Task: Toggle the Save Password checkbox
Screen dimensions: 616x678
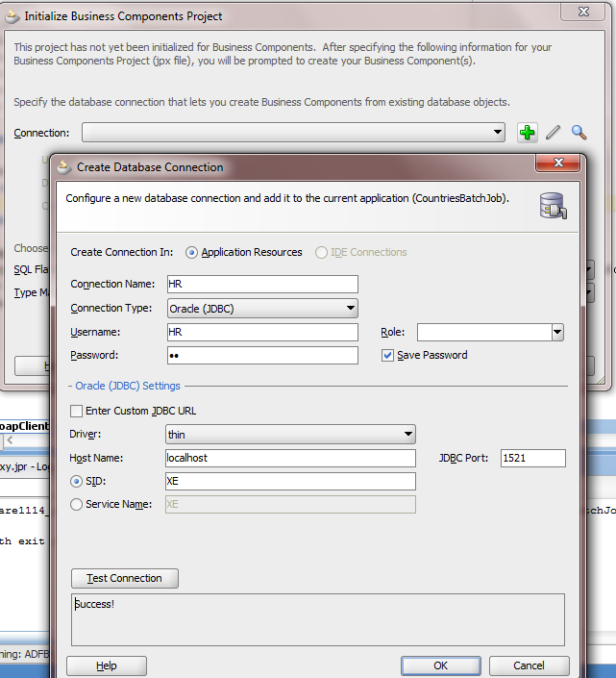Action: tap(388, 355)
